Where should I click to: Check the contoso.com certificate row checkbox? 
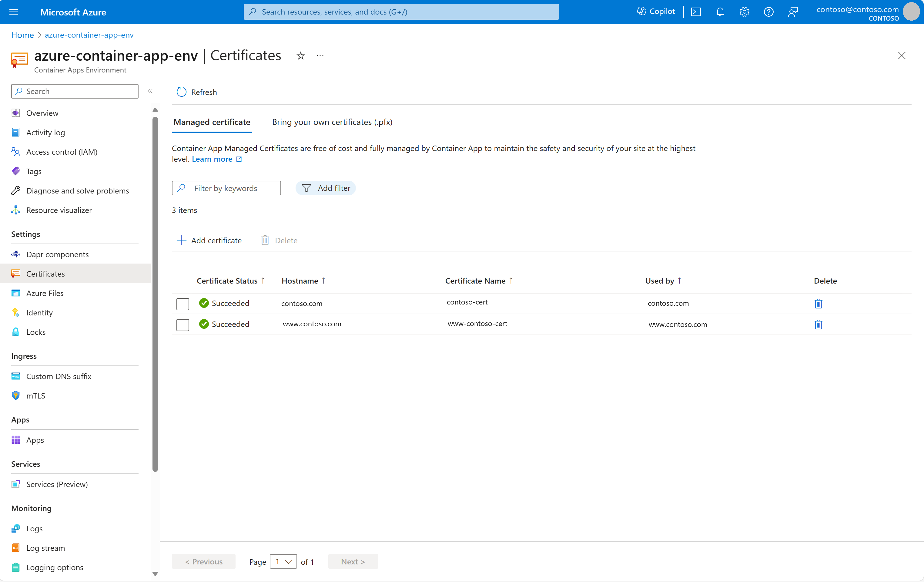tap(183, 304)
